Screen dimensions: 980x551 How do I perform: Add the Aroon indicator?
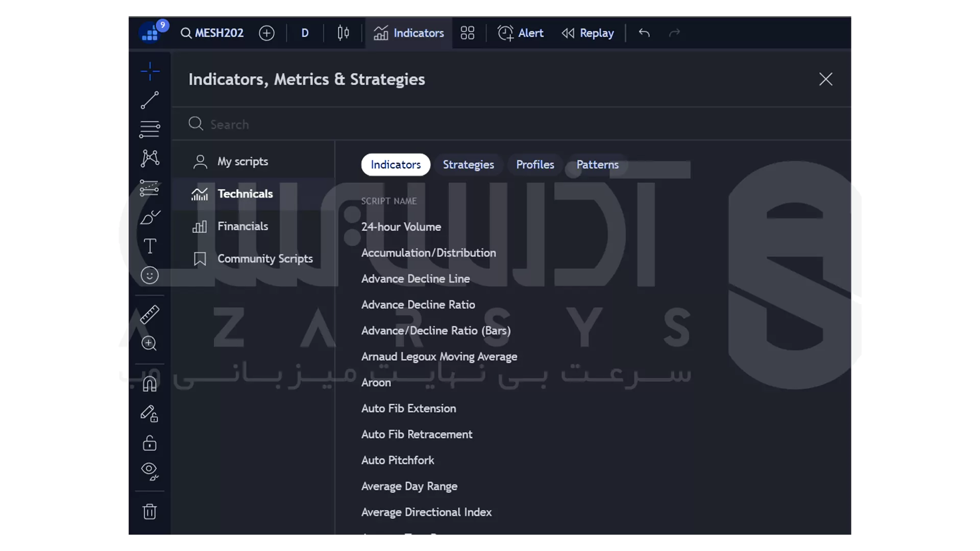(376, 383)
